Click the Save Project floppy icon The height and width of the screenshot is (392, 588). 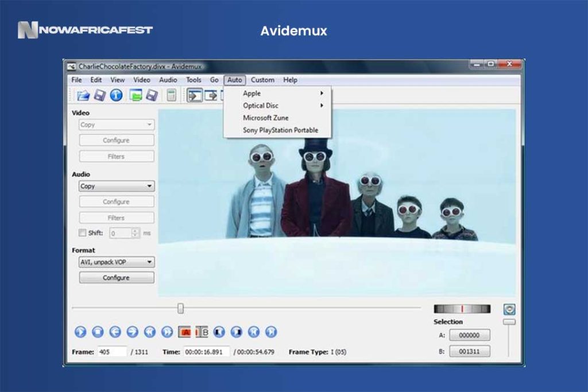152,96
